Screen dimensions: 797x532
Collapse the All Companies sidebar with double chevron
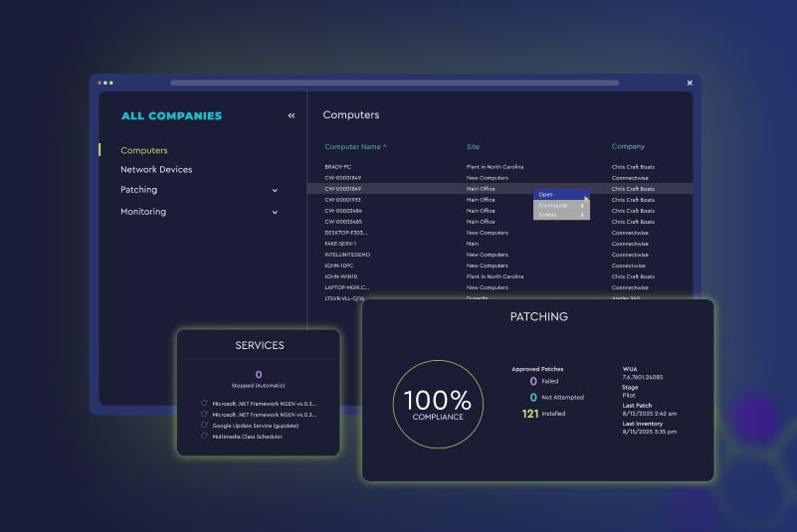[292, 116]
